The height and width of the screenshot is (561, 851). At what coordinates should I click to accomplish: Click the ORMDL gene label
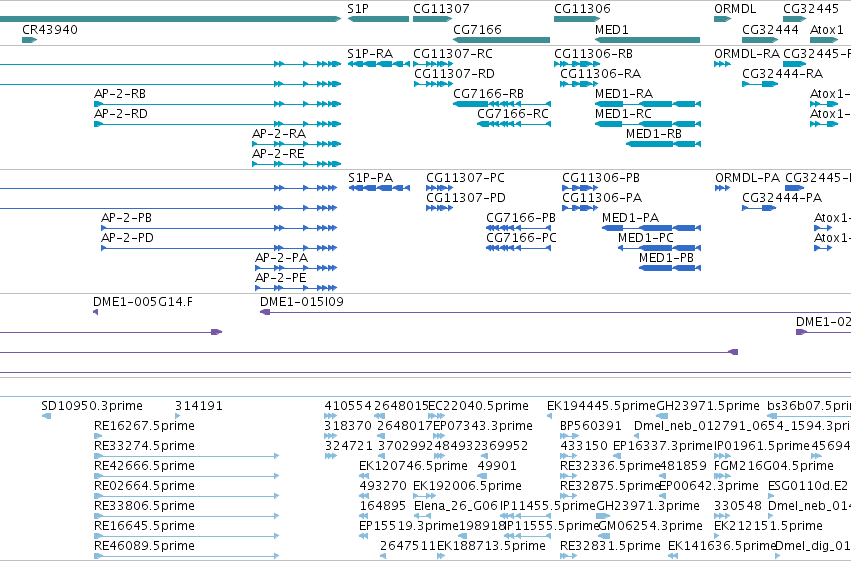pyautogui.click(x=735, y=9)
